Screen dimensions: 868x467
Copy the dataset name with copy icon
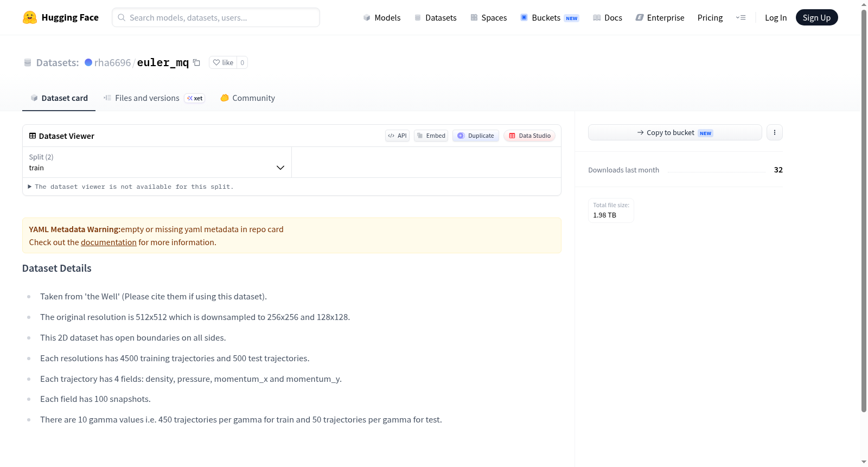point(196,62)
